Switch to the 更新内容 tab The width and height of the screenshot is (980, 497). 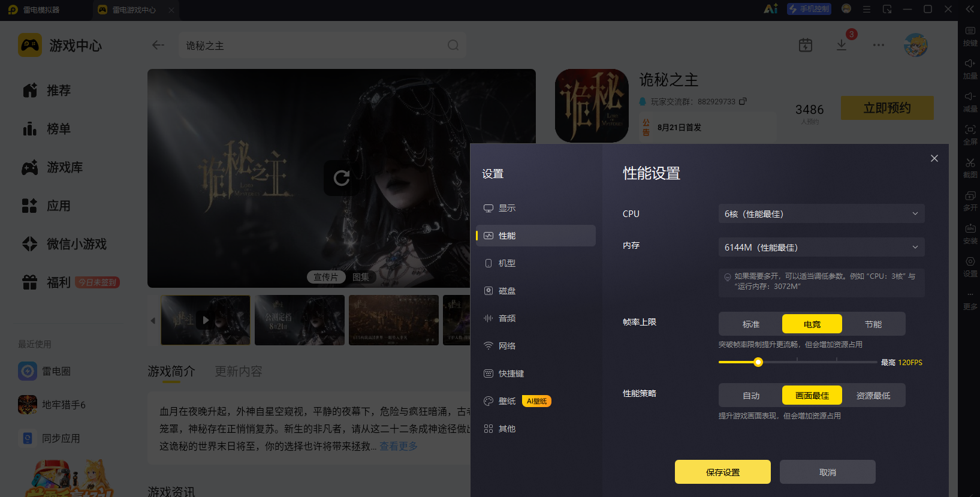[239, 372]
